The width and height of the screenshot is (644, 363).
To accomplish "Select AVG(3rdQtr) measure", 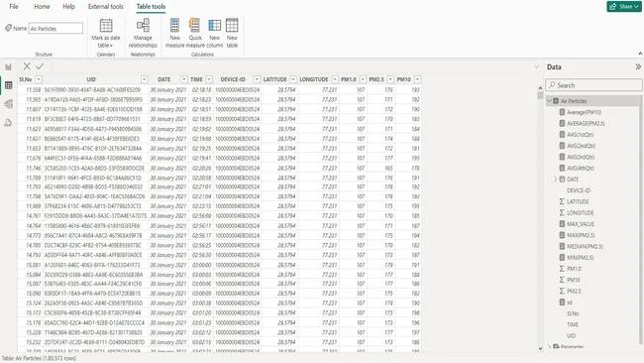I will pos(581,157).
